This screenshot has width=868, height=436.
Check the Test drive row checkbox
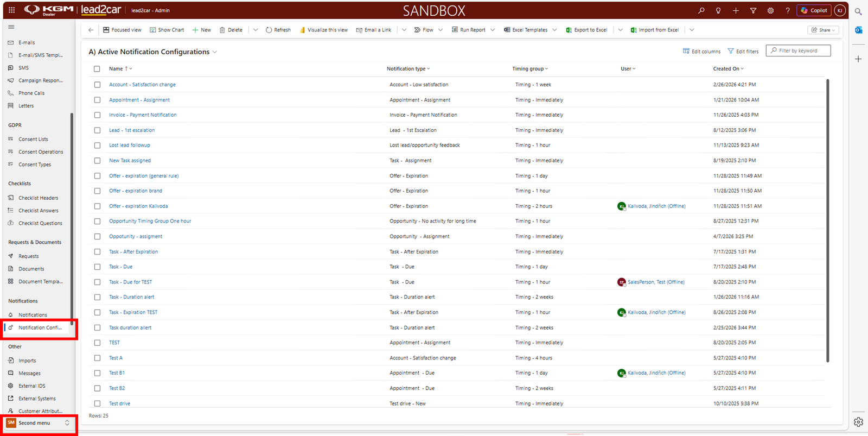(x=97, y=403)
